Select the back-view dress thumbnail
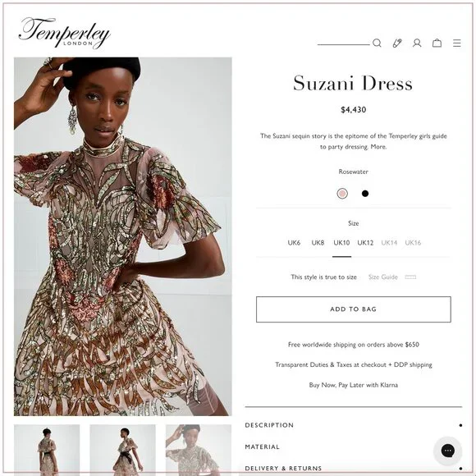The image size is (476, 476). 47,450
